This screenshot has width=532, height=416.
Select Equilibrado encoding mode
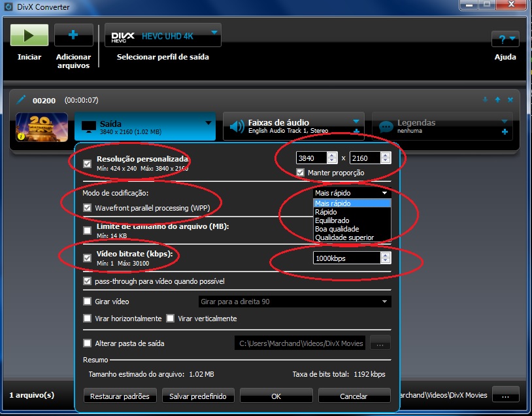coord(352,220)
